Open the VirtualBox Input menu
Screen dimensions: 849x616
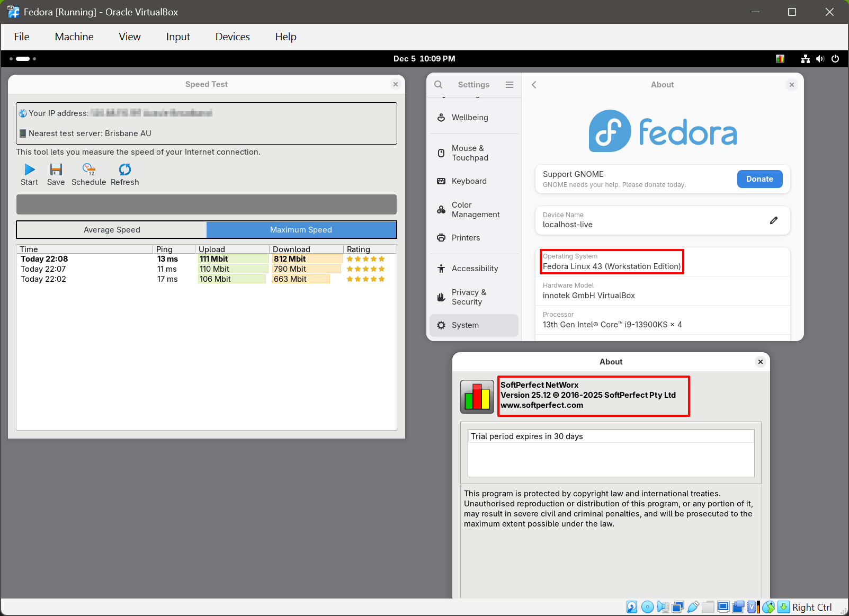click(178, 37)
